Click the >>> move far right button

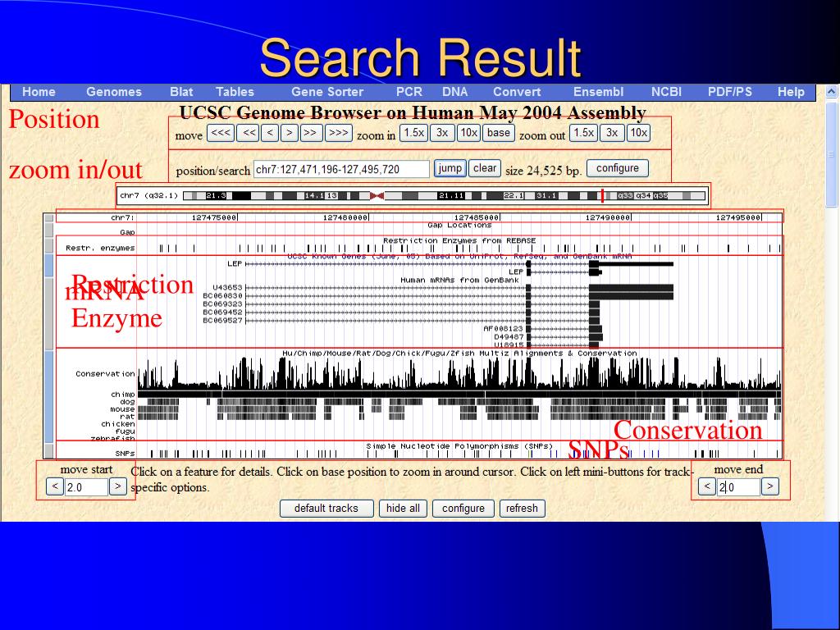[x=339, y=133]
